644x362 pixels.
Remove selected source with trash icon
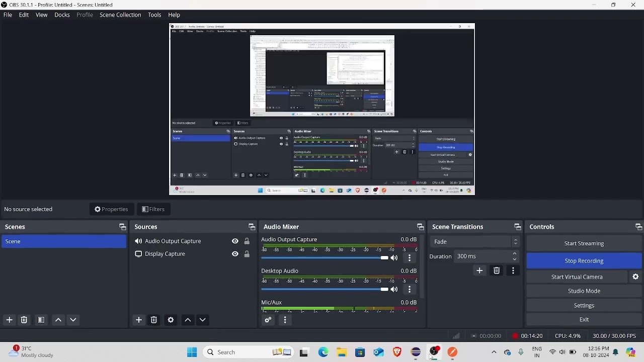pyautogui.click(x=154, y=320)
